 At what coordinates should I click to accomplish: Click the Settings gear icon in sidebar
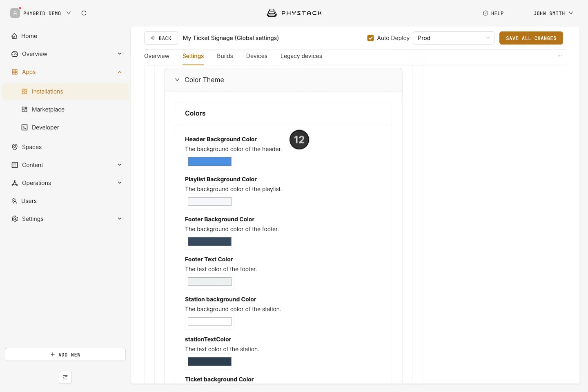click(15, 219)
